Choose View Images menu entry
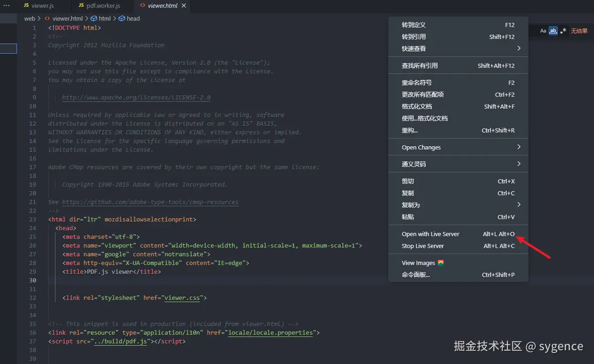Image resolution: width=594 pixels, height=364 pixels. [458, 263]
